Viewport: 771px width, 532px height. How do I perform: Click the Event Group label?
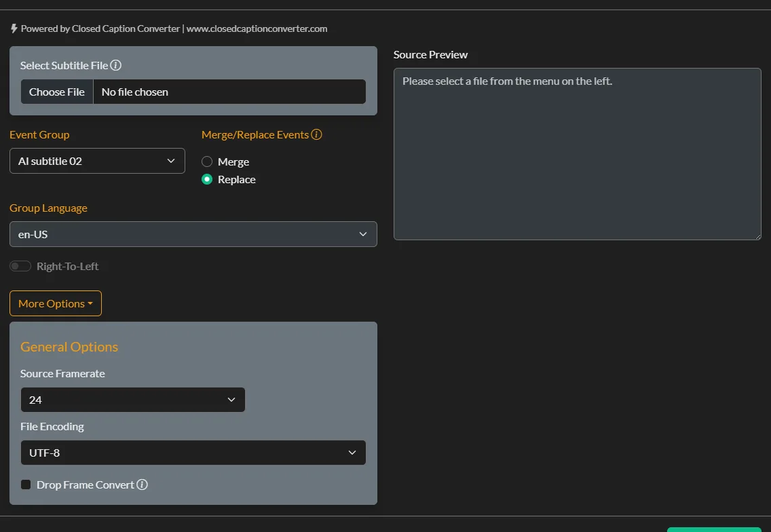(39, 134)
